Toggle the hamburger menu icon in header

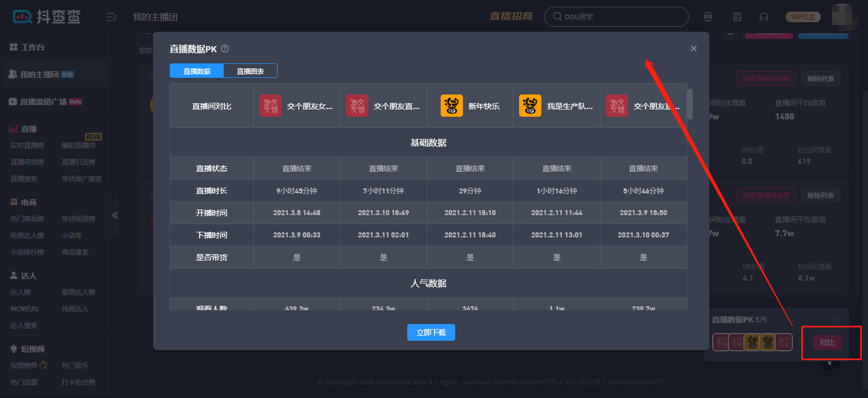(x=111, y=17)
